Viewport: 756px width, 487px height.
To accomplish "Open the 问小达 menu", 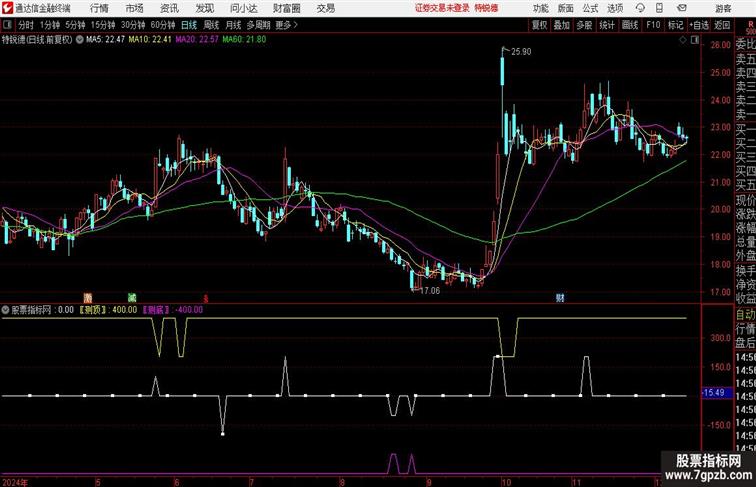I will point(243,8).
